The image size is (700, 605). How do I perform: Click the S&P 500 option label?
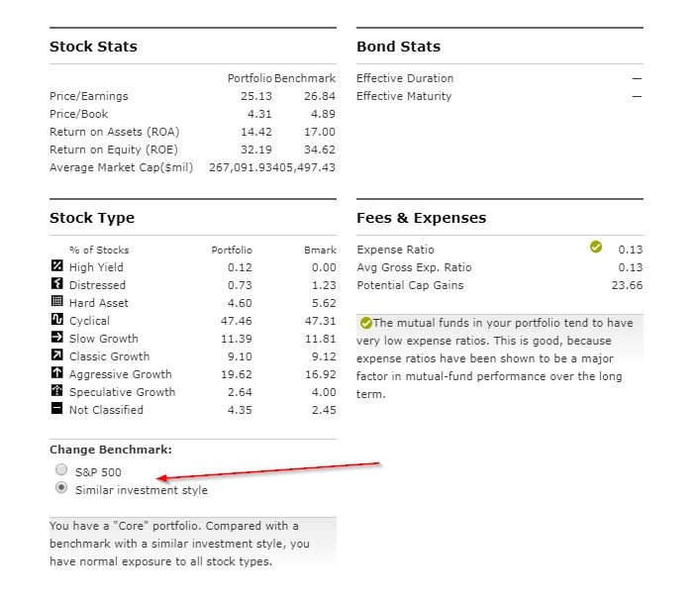click(x=98, y=472)
